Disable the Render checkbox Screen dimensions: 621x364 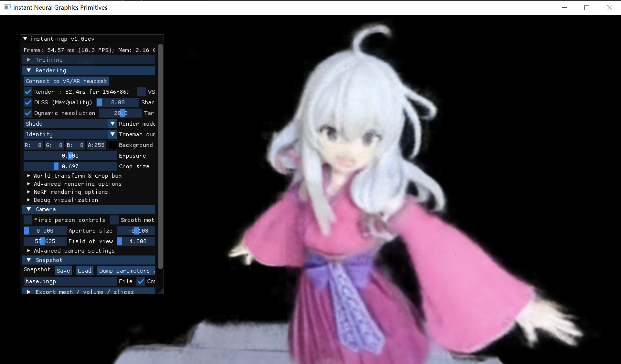[28, 92]
